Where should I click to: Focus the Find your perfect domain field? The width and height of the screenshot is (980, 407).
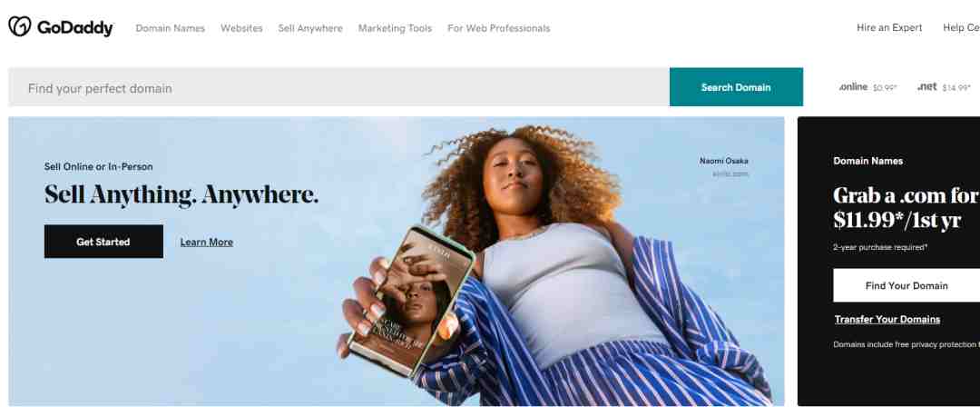click(x=338, y=87)
